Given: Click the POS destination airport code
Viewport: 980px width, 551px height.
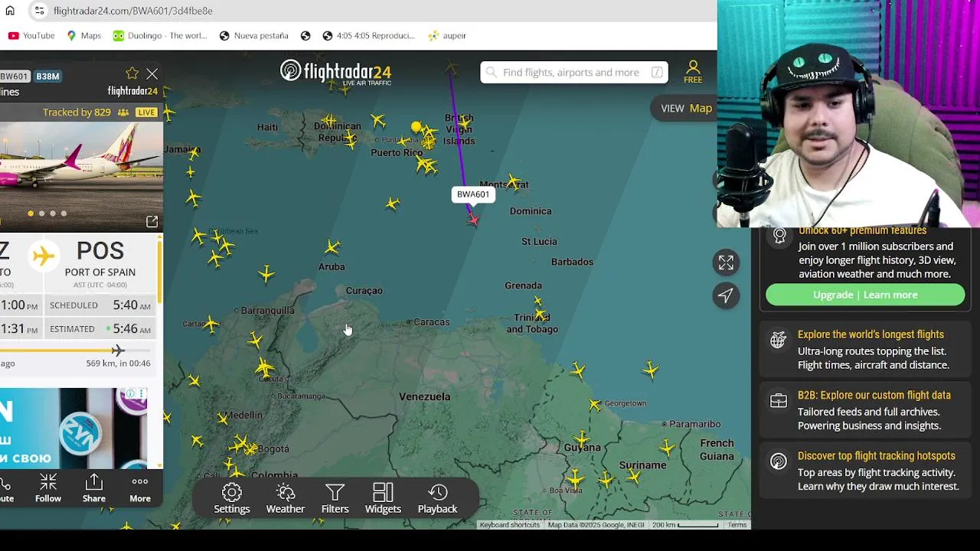Looking at the screenshot, I should coord(100,251).
